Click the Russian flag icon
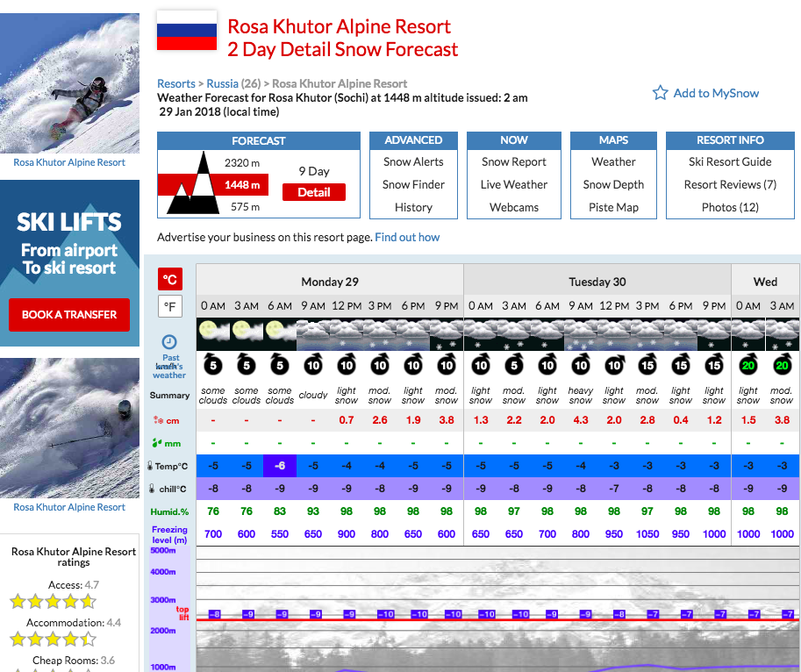 187,30
